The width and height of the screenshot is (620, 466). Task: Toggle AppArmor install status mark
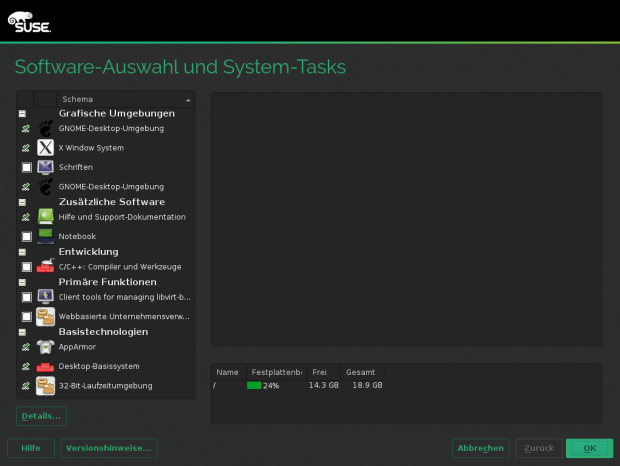click(26, 347)
